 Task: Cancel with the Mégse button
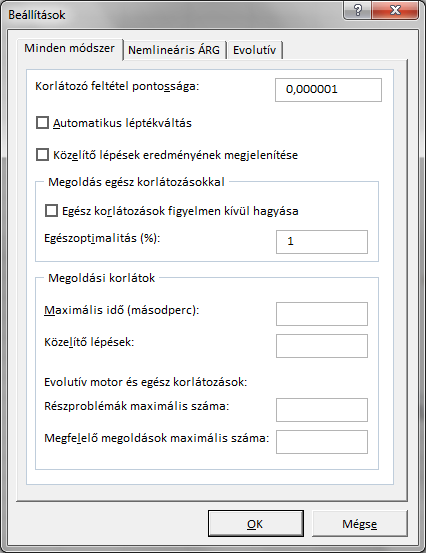[x=360, y=524]
